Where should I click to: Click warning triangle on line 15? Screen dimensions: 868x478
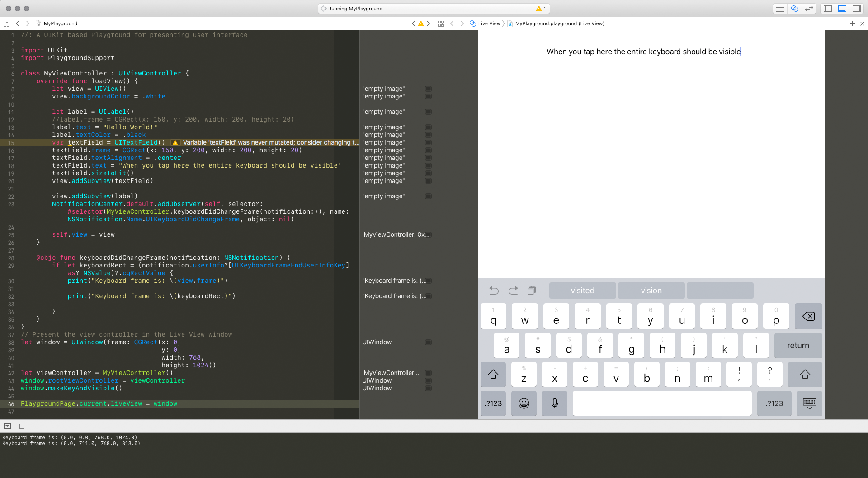tap(175, 142)
